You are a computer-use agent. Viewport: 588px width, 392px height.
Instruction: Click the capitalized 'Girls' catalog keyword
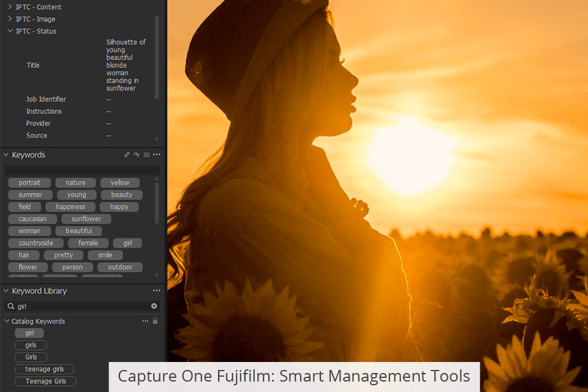pyautogui.click(x=31, y=357)
